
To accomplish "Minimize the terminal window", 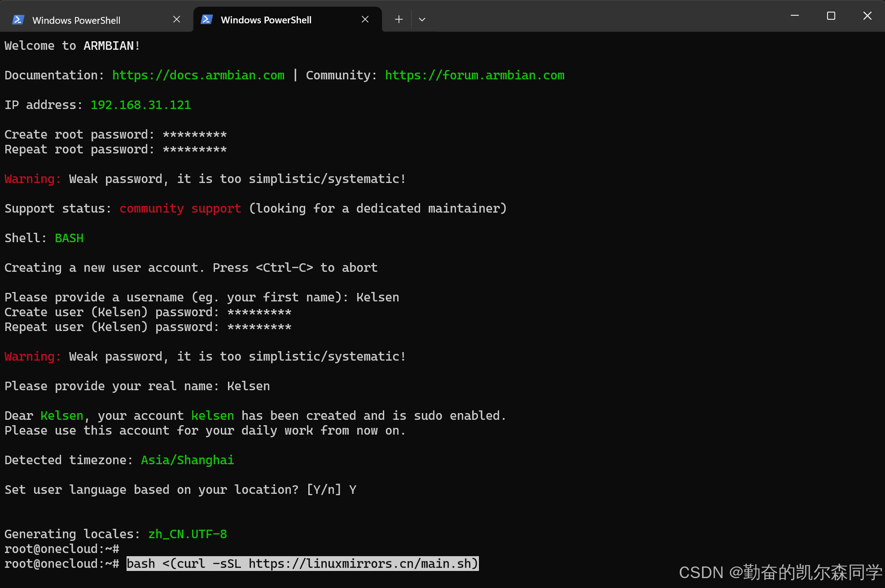I will point(795,16).
